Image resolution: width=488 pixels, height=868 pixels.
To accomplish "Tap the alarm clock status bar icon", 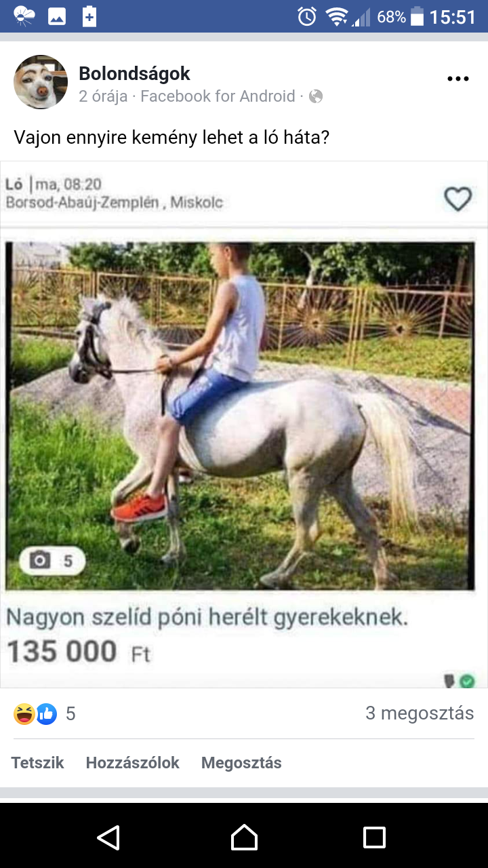I will [307, 16].
